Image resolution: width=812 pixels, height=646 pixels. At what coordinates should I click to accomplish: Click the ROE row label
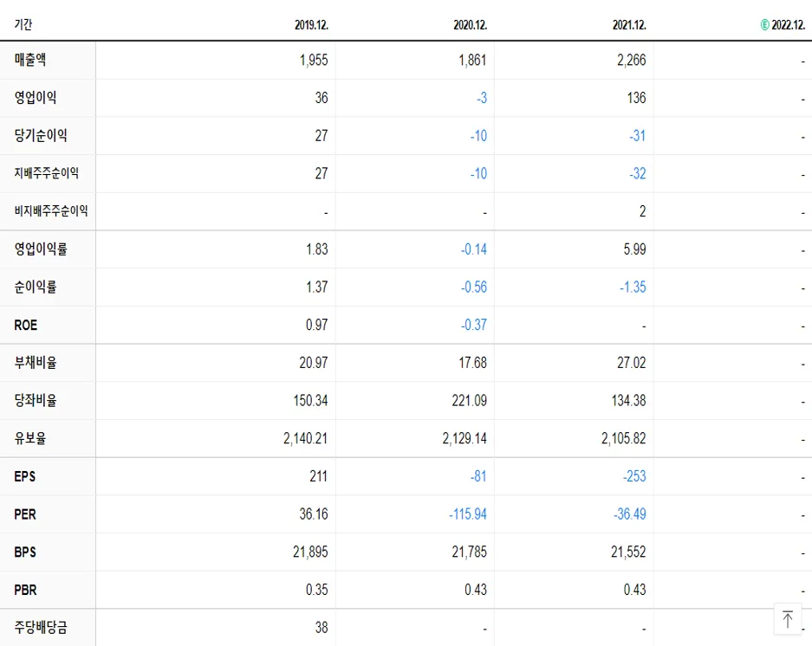25,325
